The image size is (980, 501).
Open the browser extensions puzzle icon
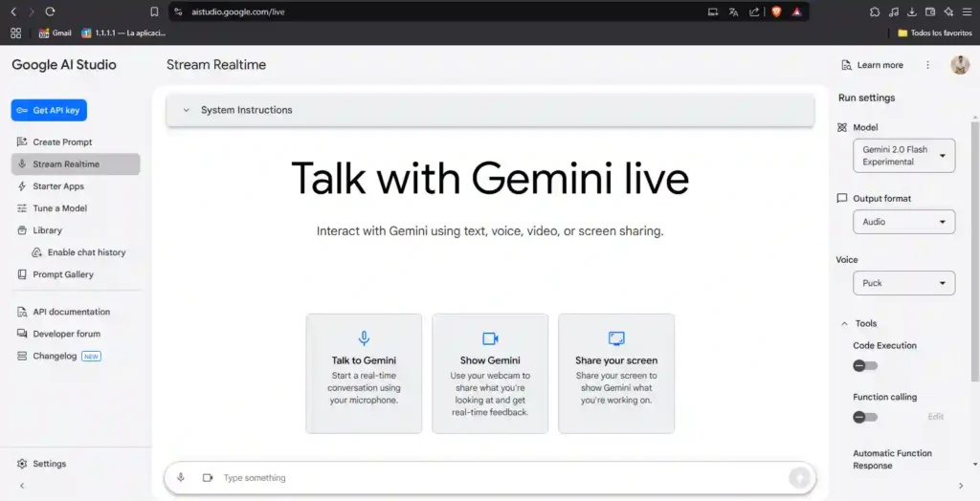click(875, 11)
